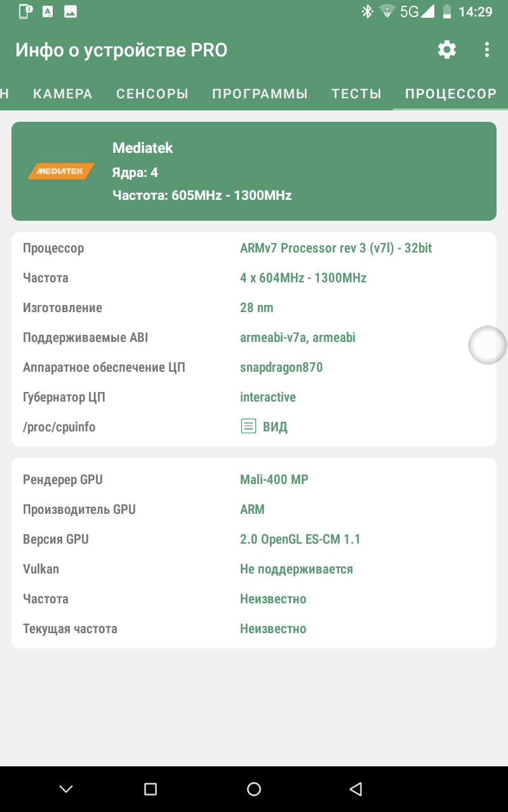Tap the Mediatek logo image

click(x=61, y=171)
